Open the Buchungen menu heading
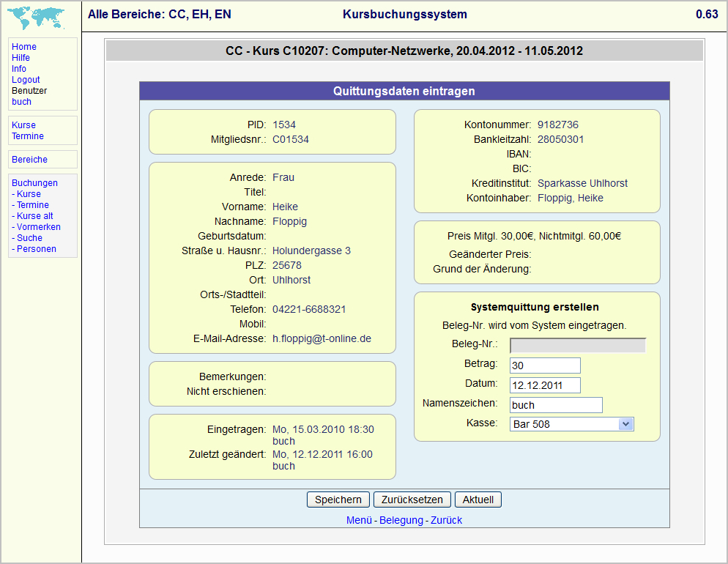The image size is (728, 564). point(34,183)
